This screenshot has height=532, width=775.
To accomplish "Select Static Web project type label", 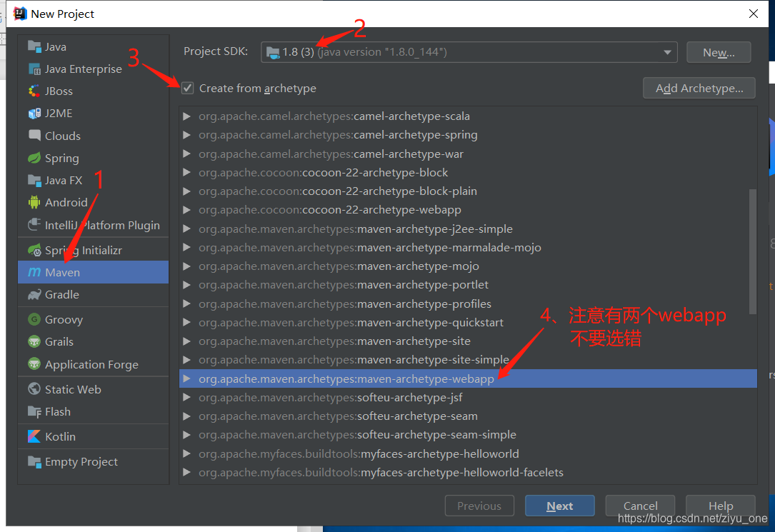I will click(x=73, y=389).
